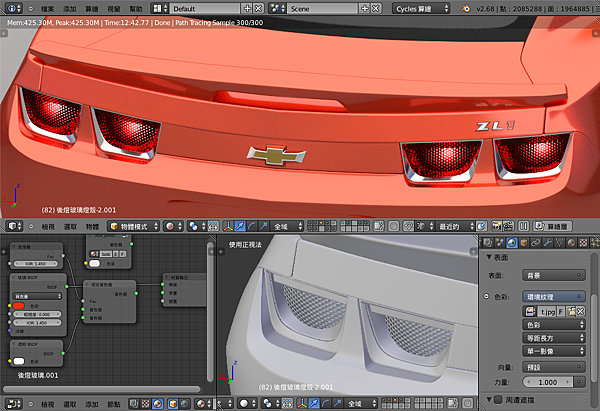The width and height of the screenshot is (600, 411).
Task: Click the camera OpenGL render image icon
Action: point(497,227)
